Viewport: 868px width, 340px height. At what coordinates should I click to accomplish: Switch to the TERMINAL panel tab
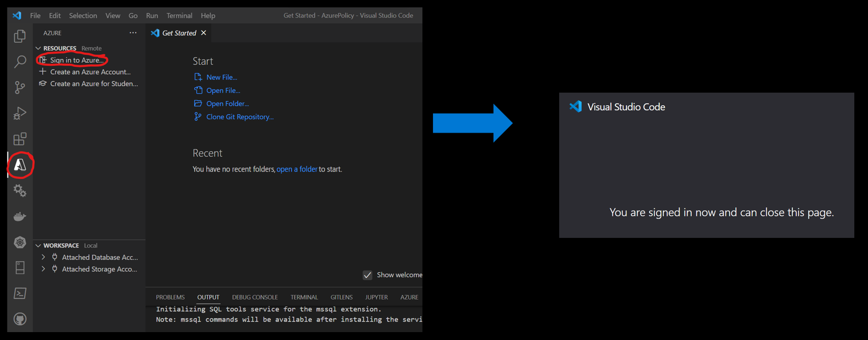pyautogui.click(x=304, y=297)
